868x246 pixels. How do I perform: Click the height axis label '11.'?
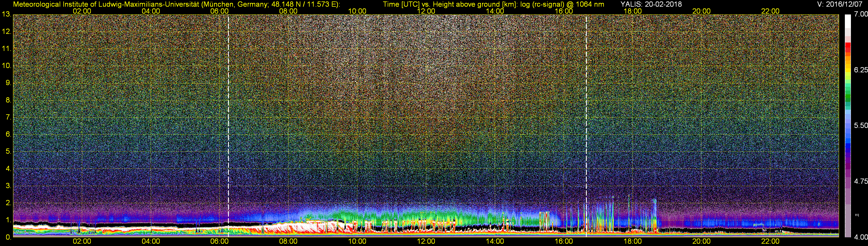click(7, 49)
